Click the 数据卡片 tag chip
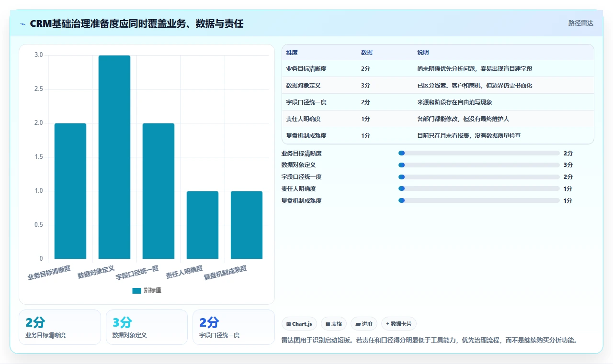 click(398, 324)
